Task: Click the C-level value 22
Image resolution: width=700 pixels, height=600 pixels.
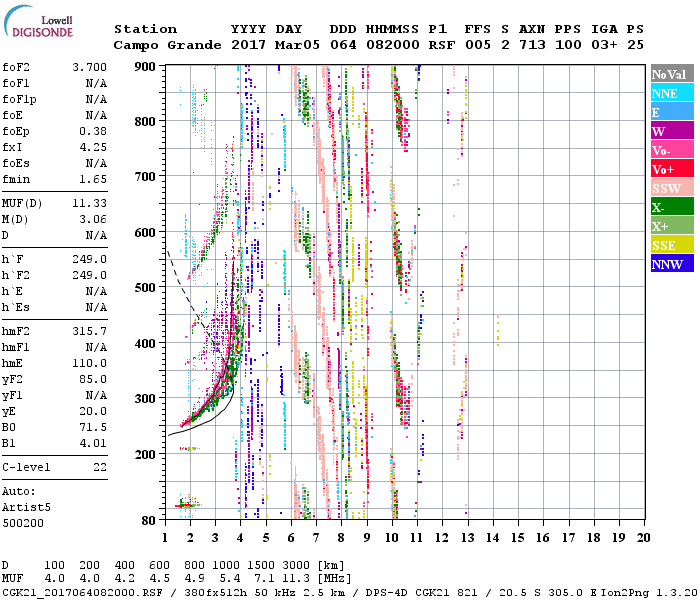Action: (99, 466)
